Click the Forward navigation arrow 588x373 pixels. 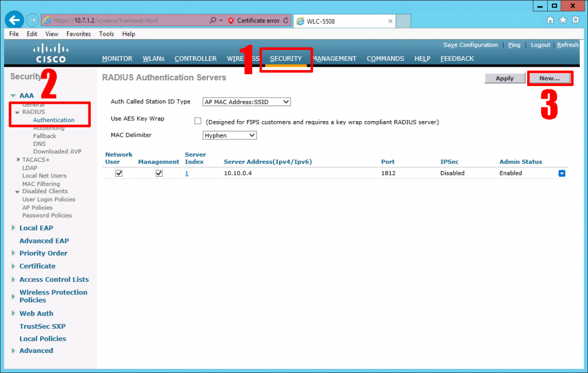pos(32,19)
